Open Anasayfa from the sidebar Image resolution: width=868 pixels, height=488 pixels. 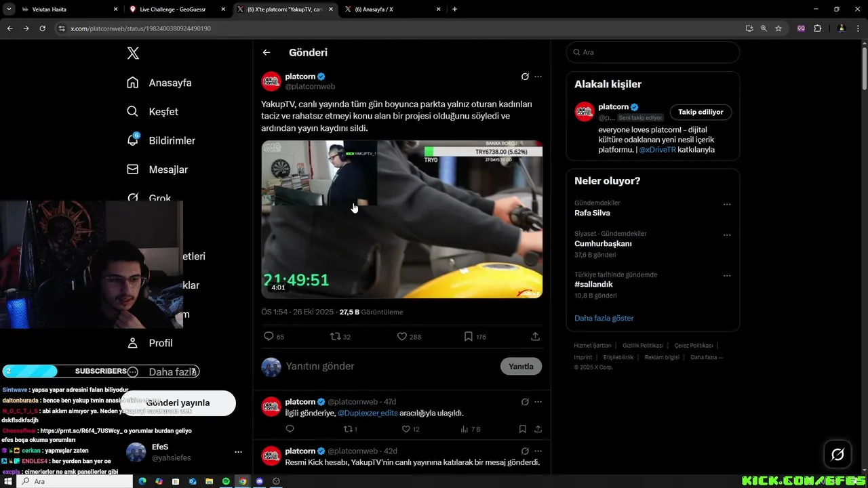tap(159, 83)
